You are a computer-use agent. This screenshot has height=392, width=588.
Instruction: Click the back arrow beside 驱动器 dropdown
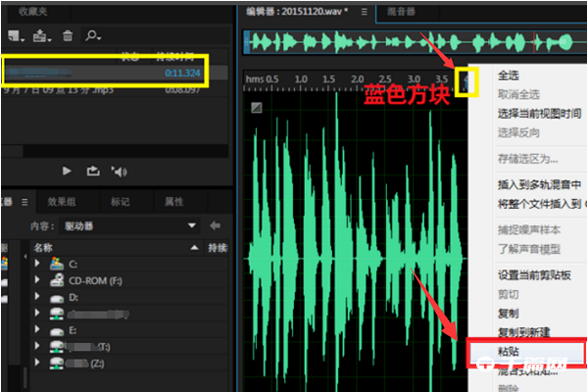[215, 225]
